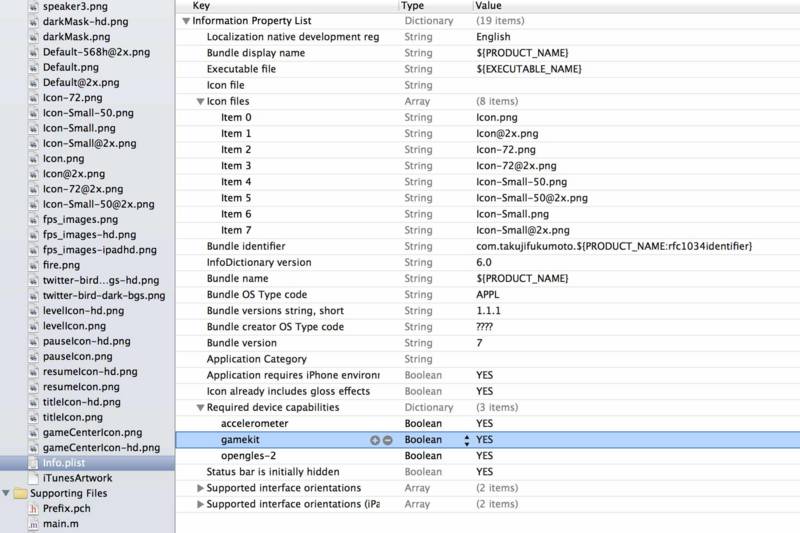Click the Item 0 key in Icon files
The width and height of the screenshot is (800, 533).
point(236,117)
